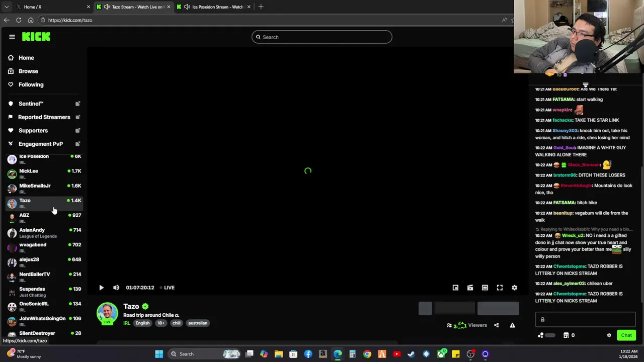Open video player settings gear

click(514, 288)
